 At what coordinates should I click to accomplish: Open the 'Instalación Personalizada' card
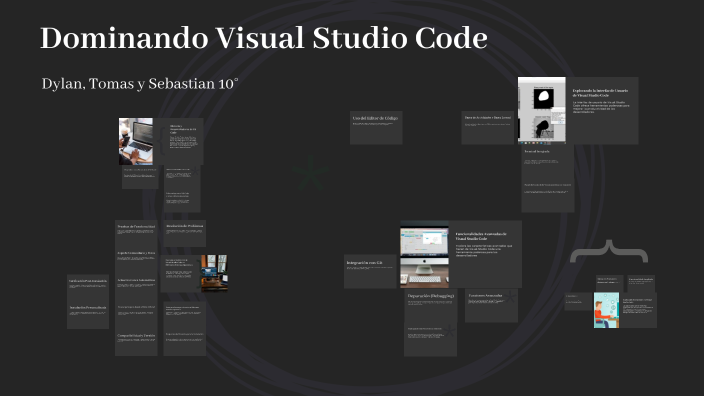click(88, 315)
